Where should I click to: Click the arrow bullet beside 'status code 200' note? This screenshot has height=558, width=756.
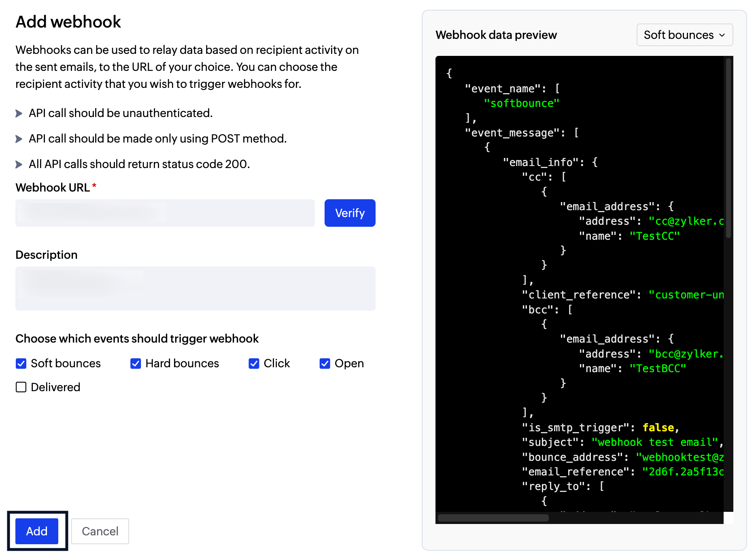pyautogui.click(x=19, y=164)
